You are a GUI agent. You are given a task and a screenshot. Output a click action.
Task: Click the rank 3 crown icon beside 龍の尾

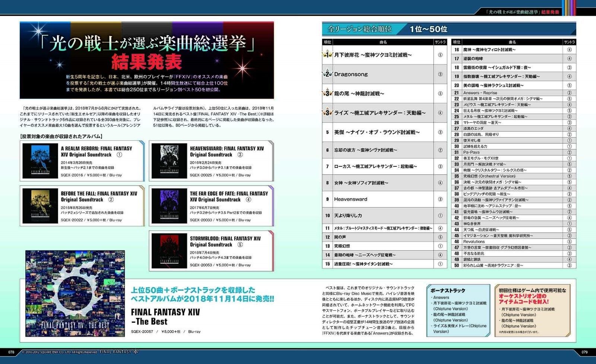point(327,93)
